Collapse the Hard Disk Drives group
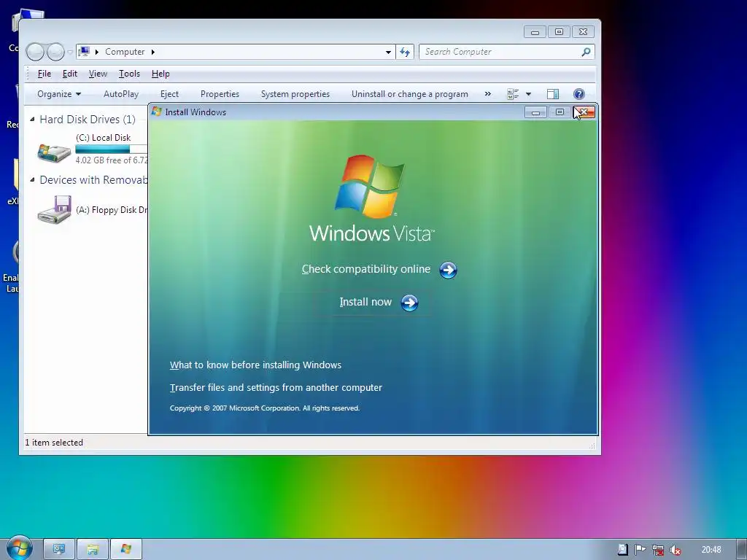 pos(32,119)
